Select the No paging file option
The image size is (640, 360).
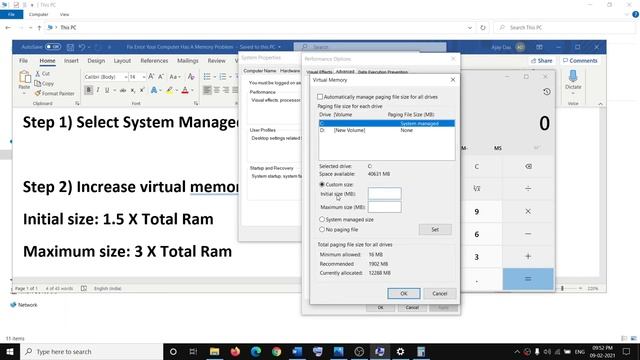point(322,229)
